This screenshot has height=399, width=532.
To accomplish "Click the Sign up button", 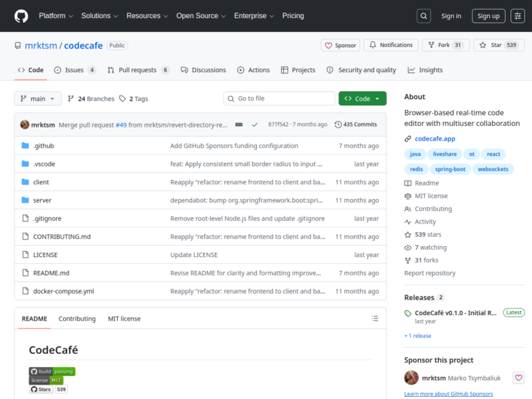I will click(488, 16).
